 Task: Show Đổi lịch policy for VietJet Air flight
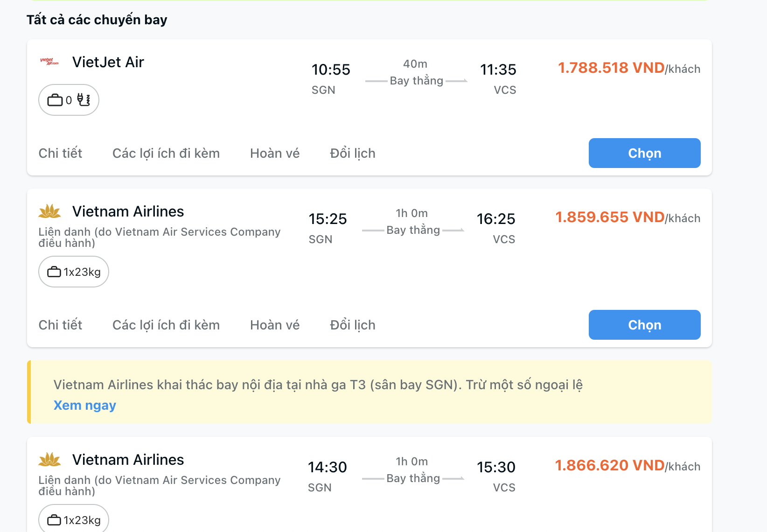coord(353,153)
